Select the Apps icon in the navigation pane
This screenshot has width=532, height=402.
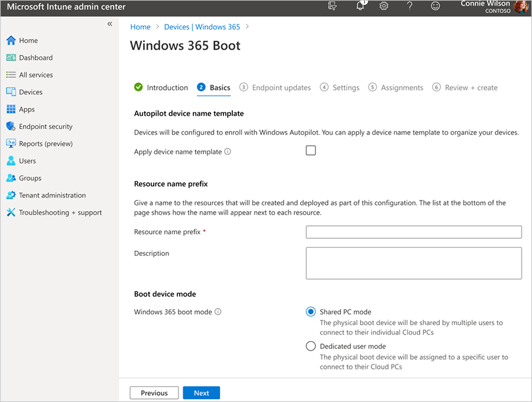coord(28,109)
